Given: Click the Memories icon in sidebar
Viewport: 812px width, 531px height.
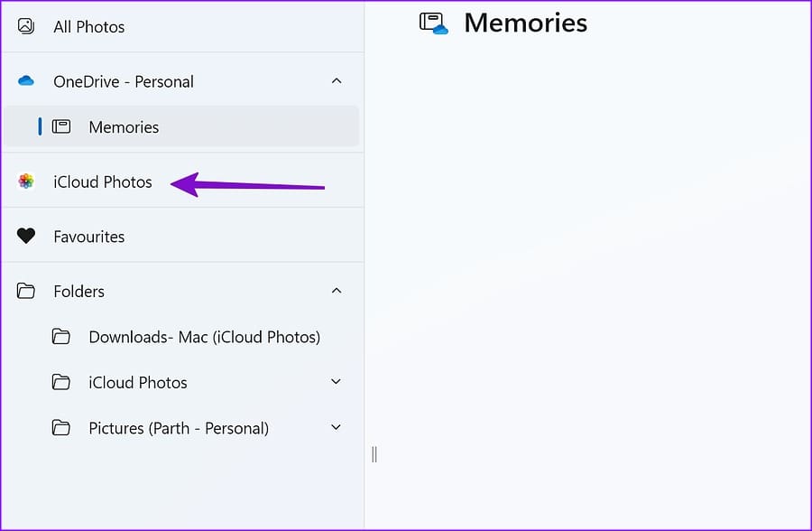Looking at the screenshot, I should tap(61, 126).
